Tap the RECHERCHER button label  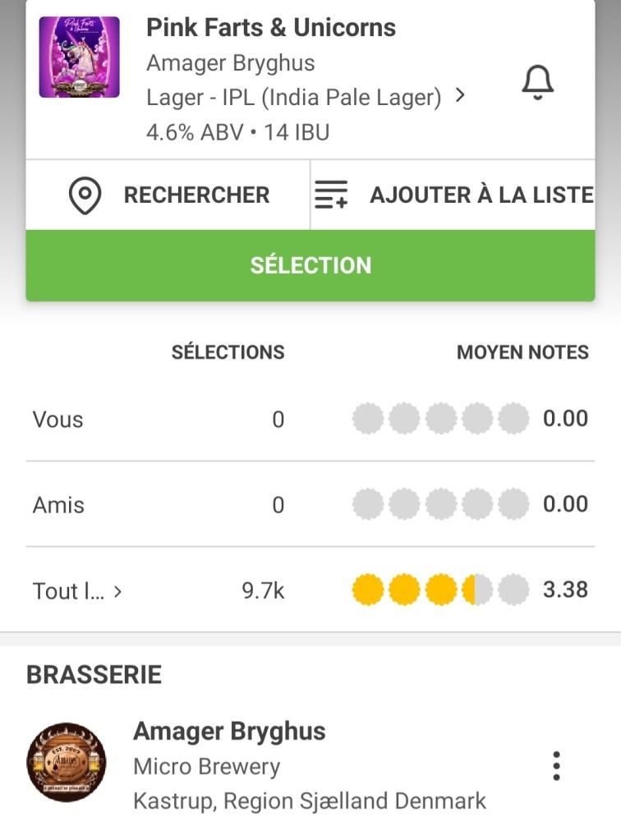(x=196, y=195)
